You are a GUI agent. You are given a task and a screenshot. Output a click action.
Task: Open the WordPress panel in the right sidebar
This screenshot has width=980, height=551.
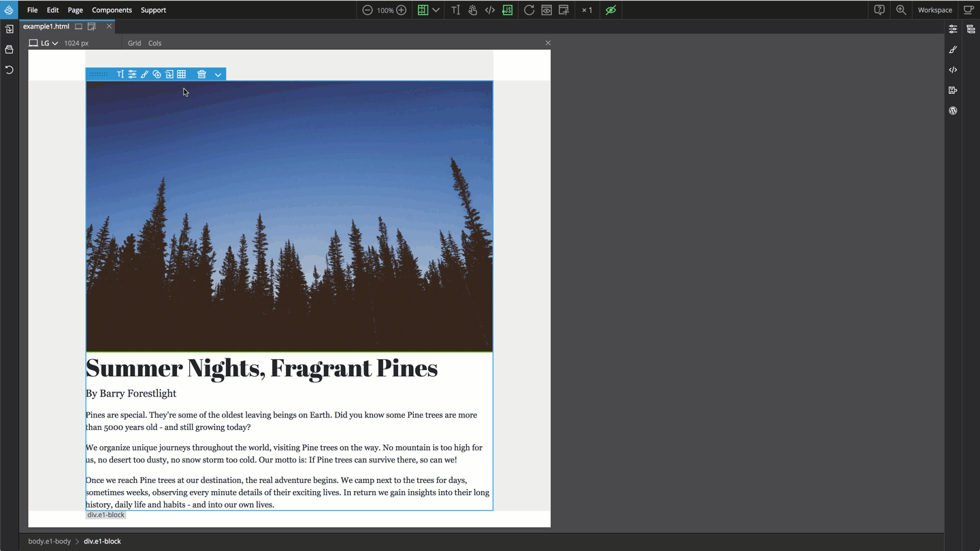[x=953, y=110]
